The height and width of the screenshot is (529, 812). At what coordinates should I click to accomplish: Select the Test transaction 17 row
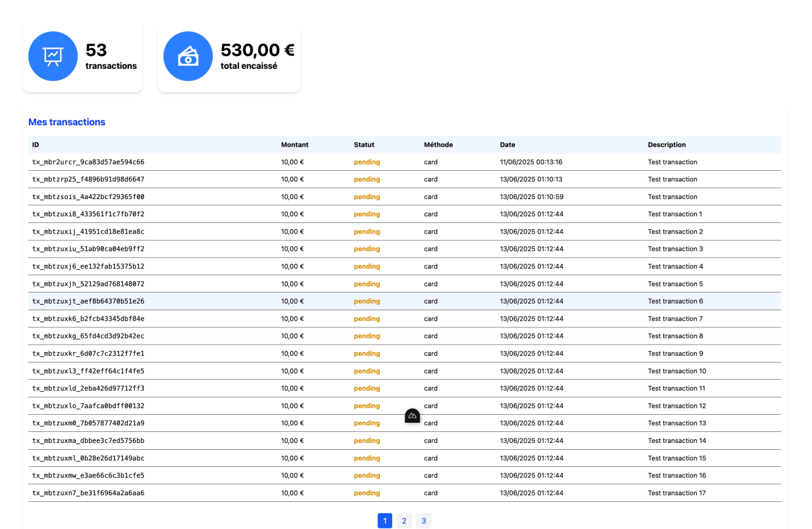click(406, 493)
